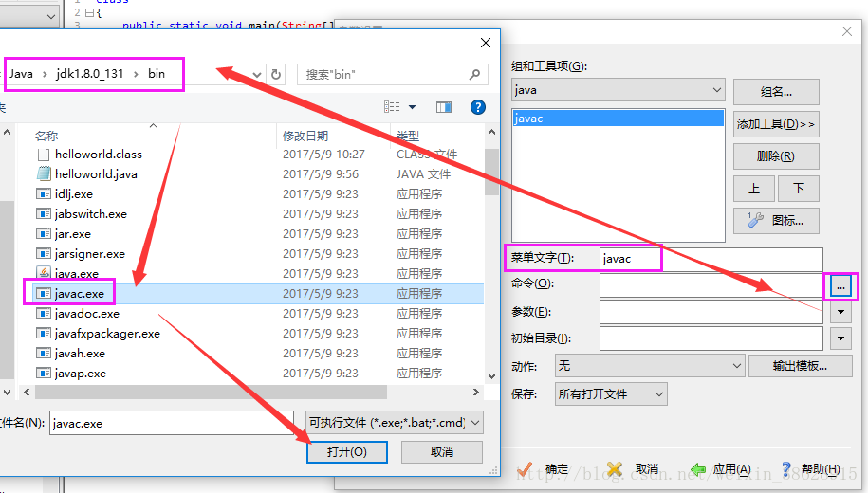Select the helloworld.class file icon

pyautogui.click(x=44, y=155)
